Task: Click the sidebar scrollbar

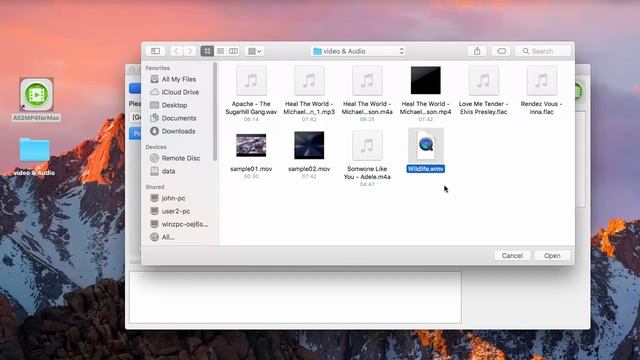Action: 215,111
